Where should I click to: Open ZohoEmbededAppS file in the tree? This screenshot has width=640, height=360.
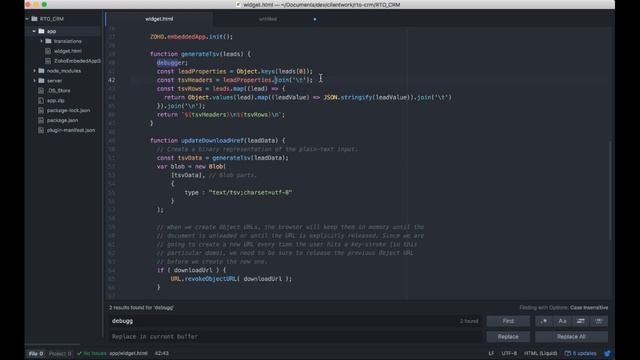point(77,61)
